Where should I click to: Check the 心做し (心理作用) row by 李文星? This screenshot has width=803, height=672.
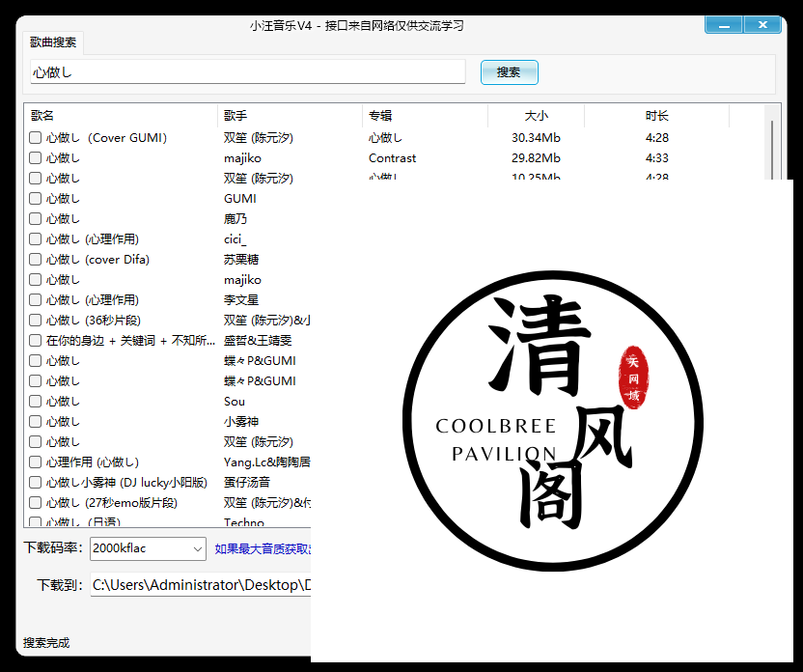point(36,299)
